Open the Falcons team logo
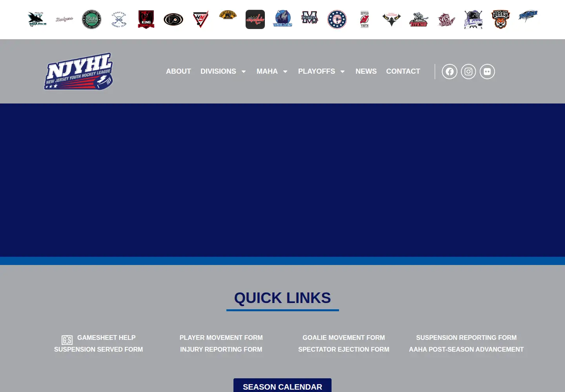 click(392, 19)
